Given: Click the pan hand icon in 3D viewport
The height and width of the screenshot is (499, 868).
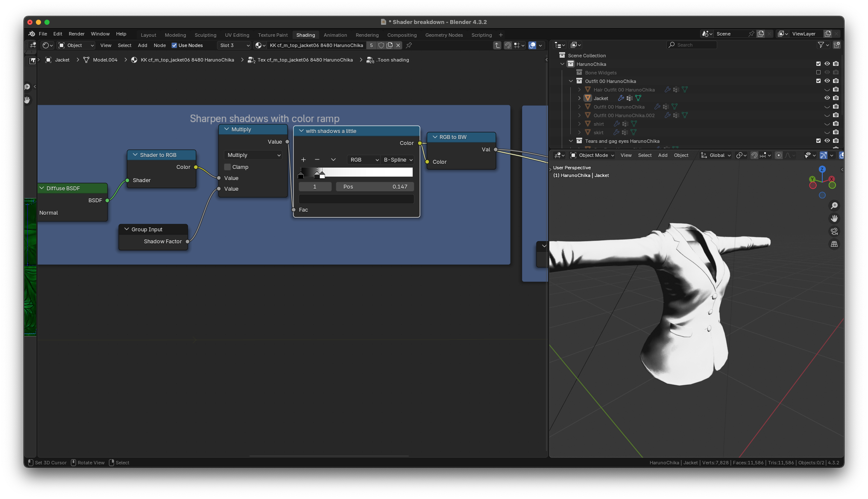Looking at the screenshot, I should (834, 218).
